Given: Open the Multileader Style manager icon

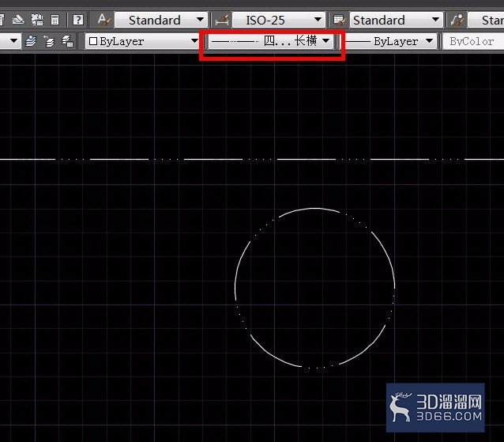Looking at the screenshot, I should (457, 20).
